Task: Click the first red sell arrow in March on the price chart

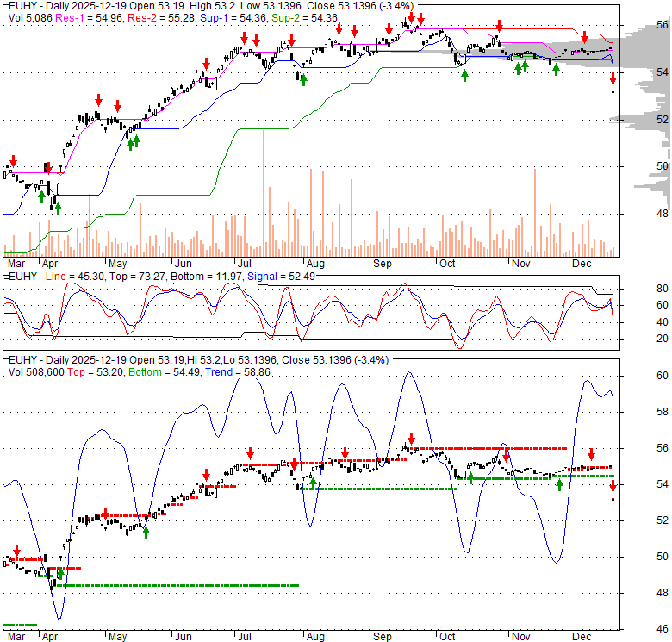Action: coord(13,161)
